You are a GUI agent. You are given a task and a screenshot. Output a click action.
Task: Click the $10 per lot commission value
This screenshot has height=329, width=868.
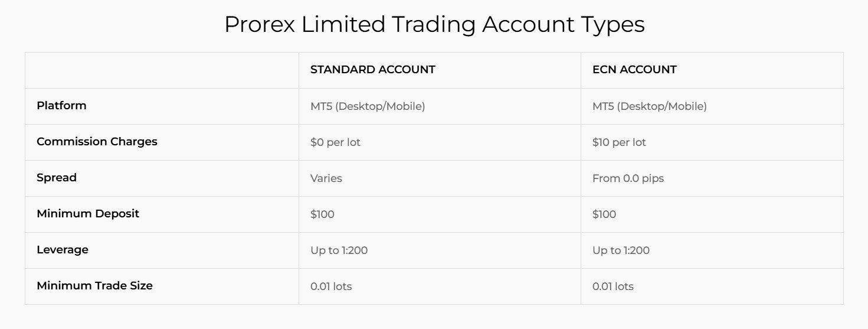tap(619, 142)
